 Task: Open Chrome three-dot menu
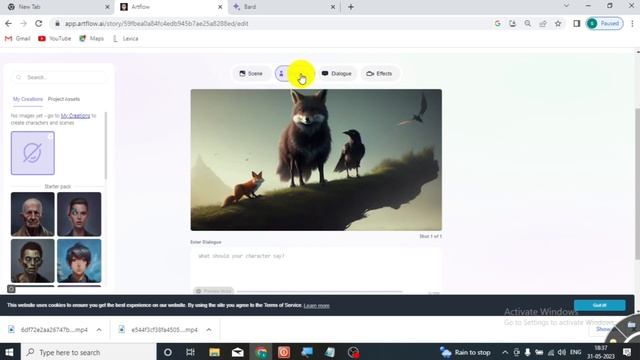[x=632, y=24]
